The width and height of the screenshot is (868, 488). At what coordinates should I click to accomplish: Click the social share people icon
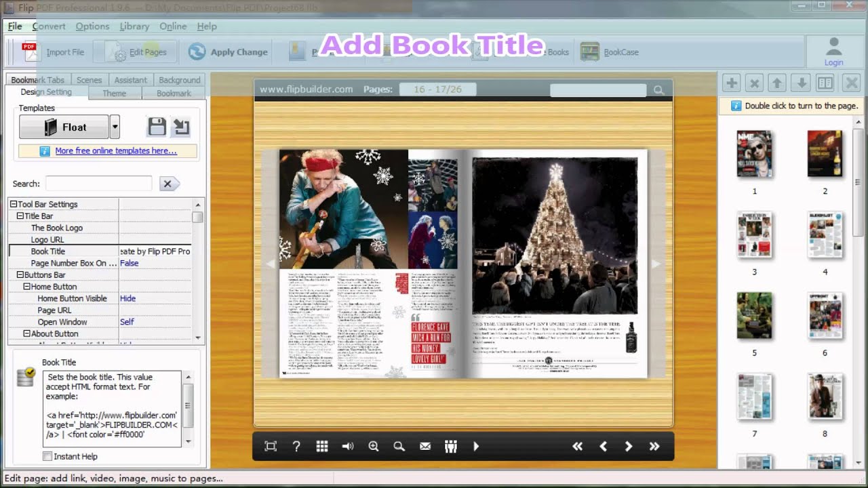click(451, 446)
